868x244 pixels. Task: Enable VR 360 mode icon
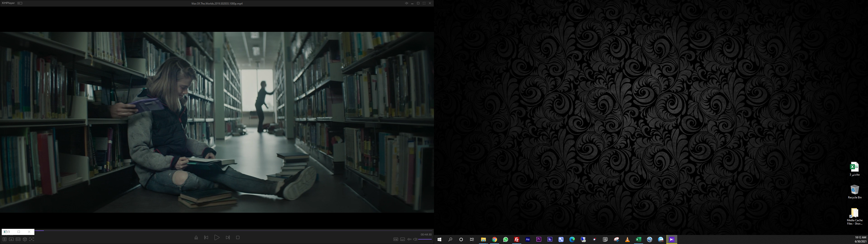(x=18, y=239)
